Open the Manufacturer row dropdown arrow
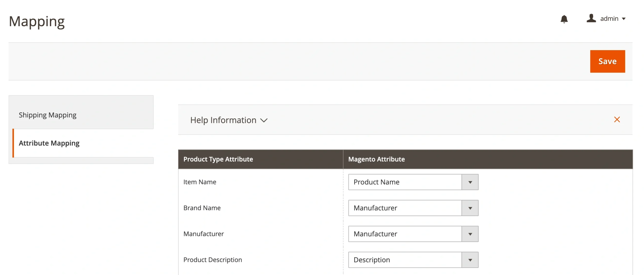 point(470,234)
